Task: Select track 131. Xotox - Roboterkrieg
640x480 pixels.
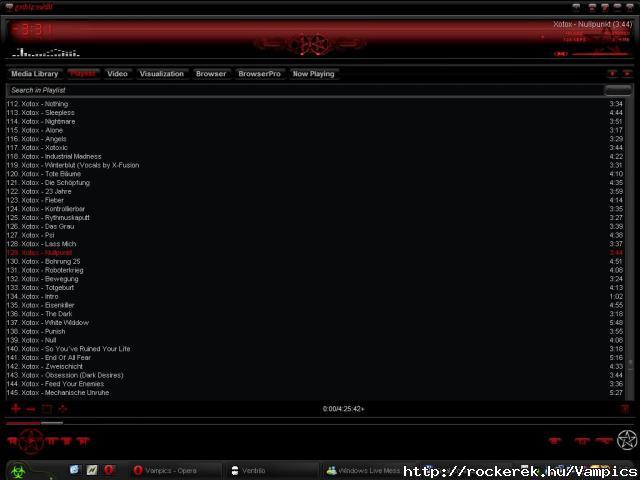Action: pyautogui.click(x=314, y=270)
